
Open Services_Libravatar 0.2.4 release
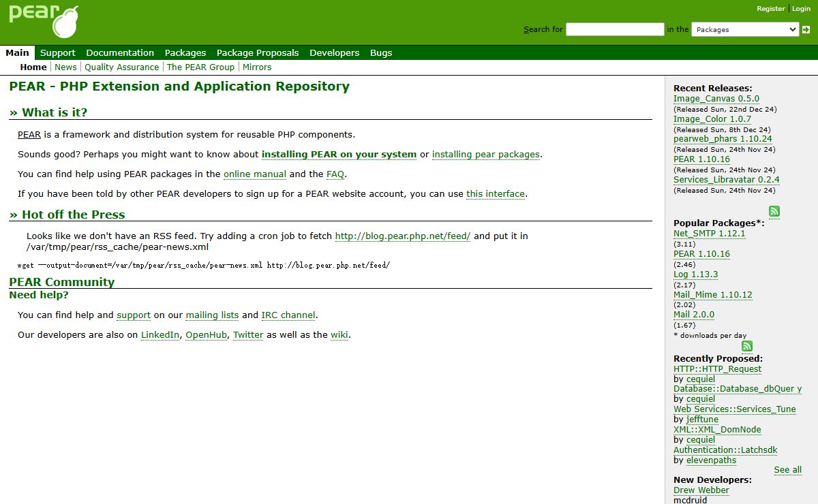727,179
